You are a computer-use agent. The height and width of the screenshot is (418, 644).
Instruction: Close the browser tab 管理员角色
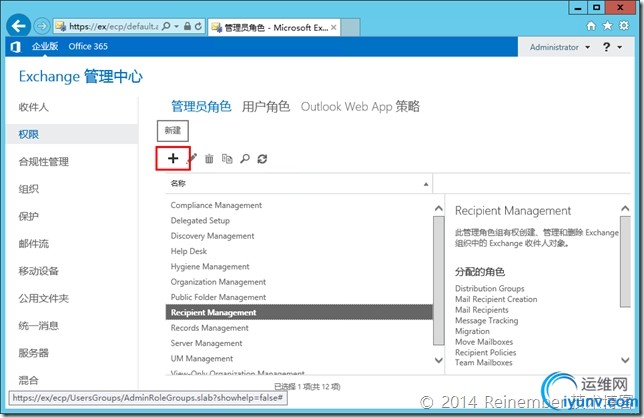(x=334, y=28)
